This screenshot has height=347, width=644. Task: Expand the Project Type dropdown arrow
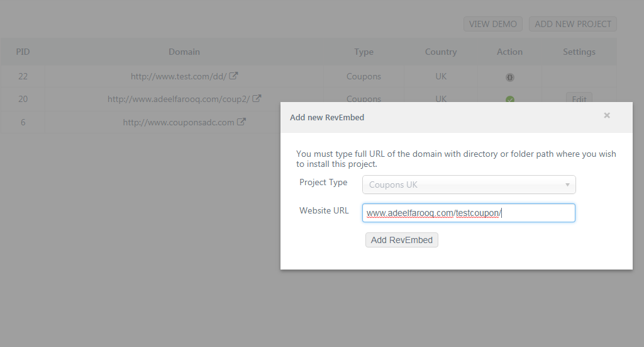(567, 185)
